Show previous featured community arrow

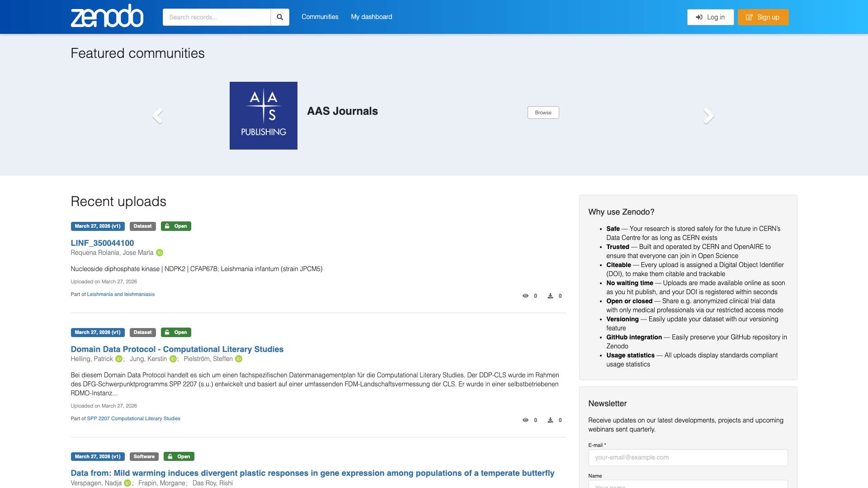157,116
